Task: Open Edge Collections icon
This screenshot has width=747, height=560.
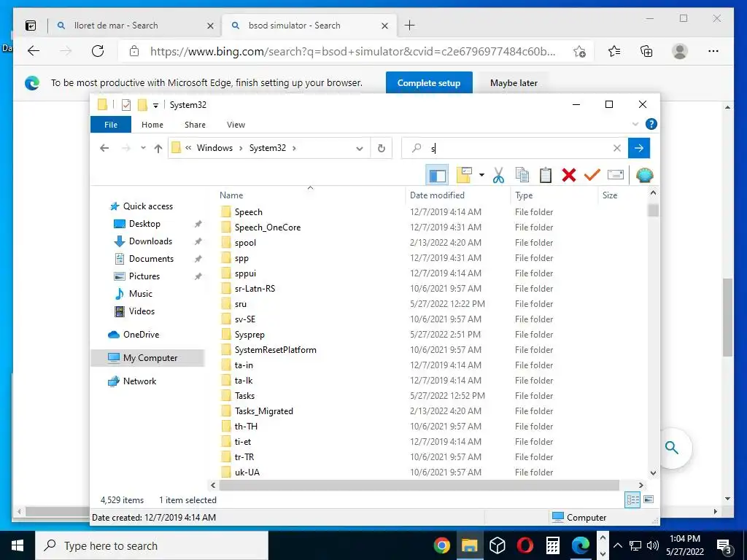Action: [x=646, y=52]
